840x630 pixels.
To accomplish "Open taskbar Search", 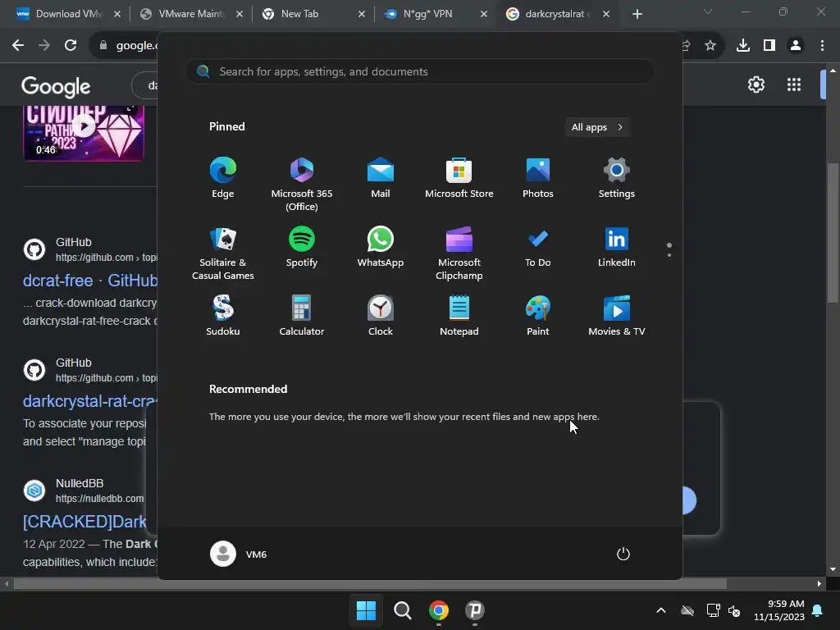I will click(x=402, y=610).
